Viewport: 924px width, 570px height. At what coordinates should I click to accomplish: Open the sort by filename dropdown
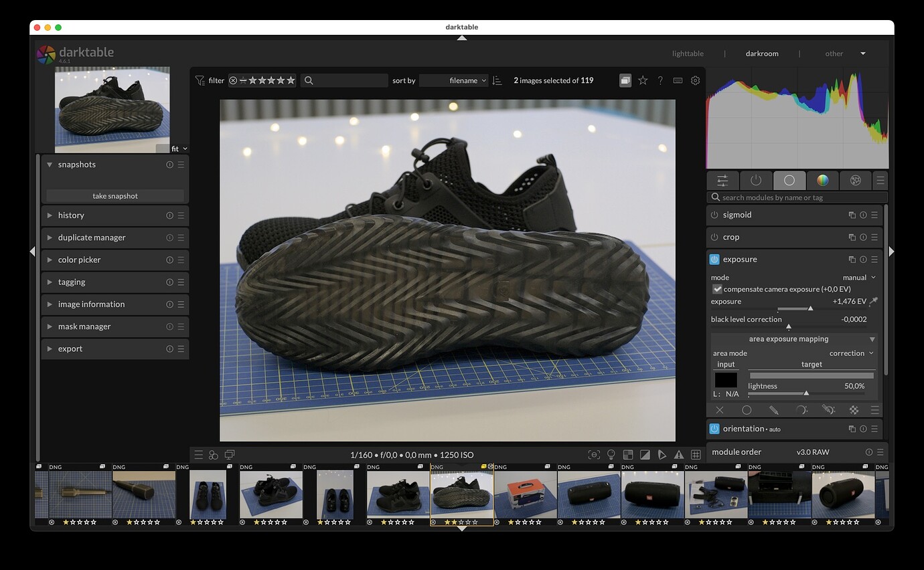[454, 80]
